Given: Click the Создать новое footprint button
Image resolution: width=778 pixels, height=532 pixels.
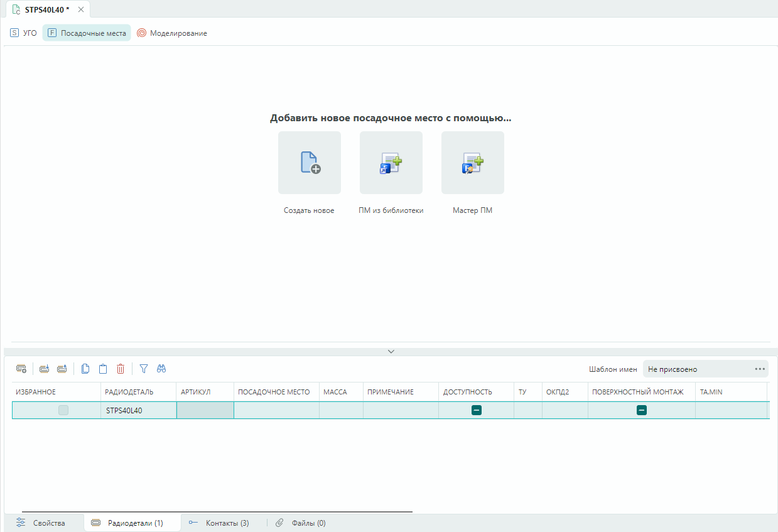Looking at the screenshot, I should point(310,163).
